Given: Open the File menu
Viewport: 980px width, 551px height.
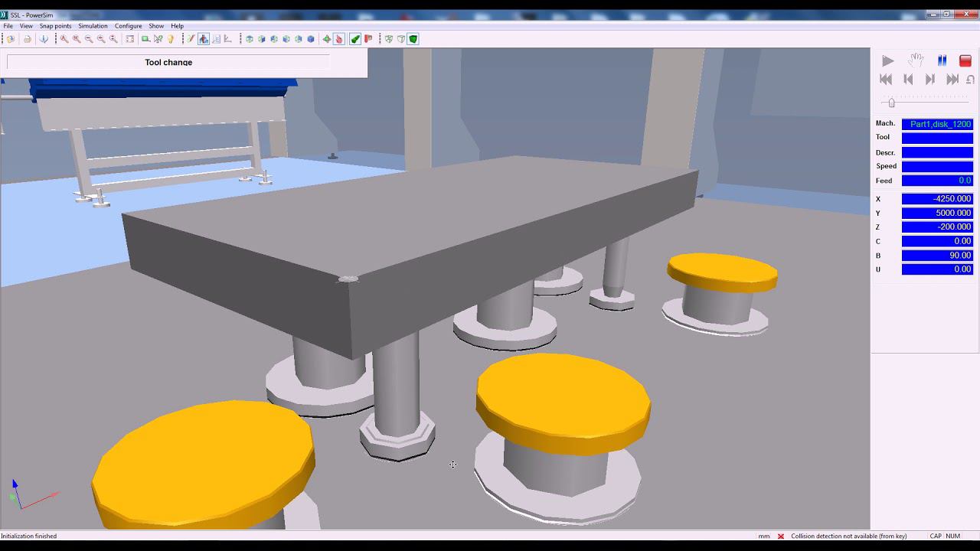Looking at the screenshot, I should [x=8, y=26].
